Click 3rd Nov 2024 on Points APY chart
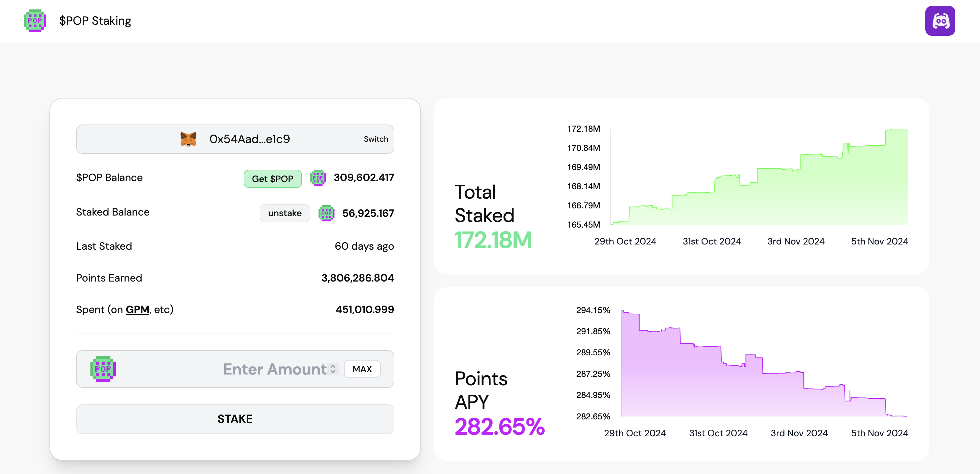Screen dimensions: 980x474 click(799, 433)
